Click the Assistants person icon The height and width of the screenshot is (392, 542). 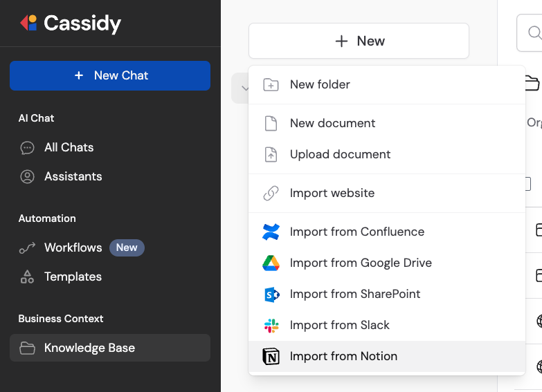(x=27, y=177)
